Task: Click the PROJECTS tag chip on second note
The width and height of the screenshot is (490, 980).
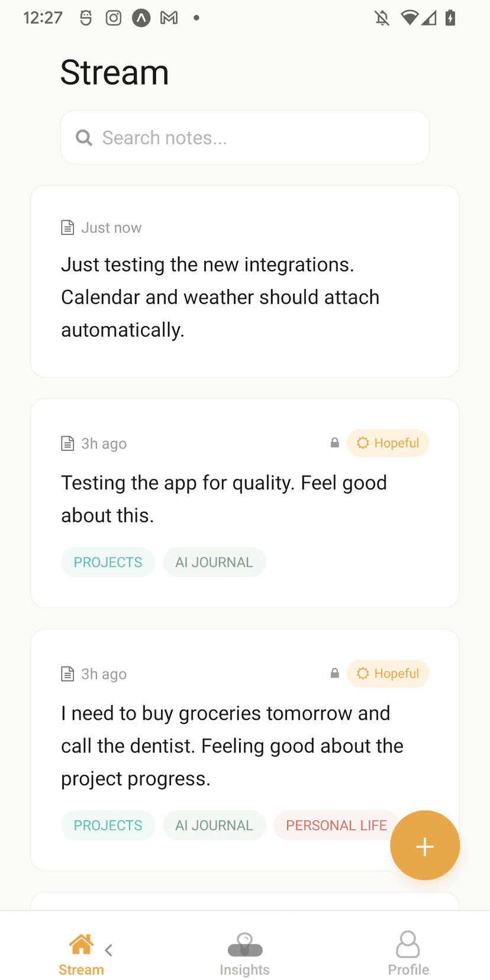Action: click(x=108, y=562)
